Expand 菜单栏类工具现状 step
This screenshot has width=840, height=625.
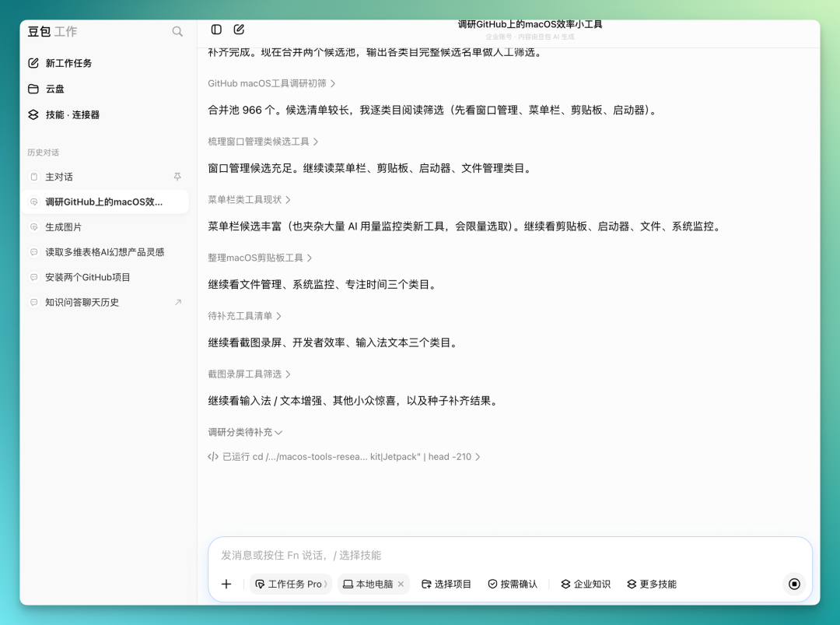click(x=249, y=199)
